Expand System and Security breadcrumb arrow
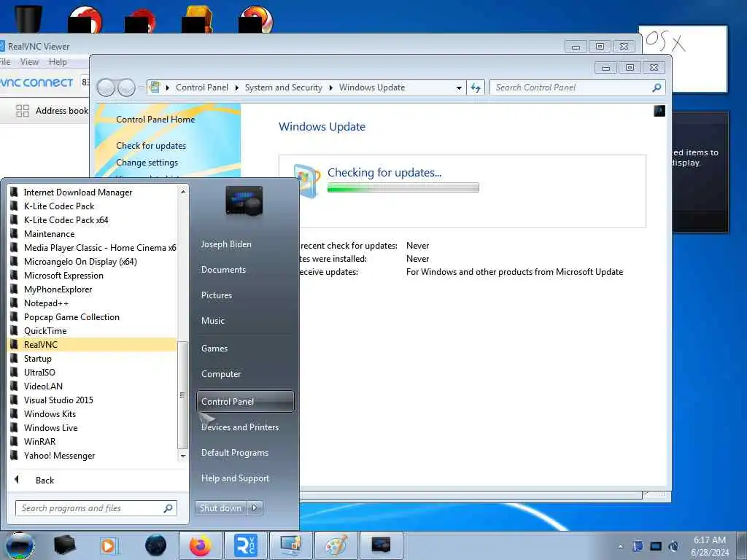 coord(330,87)
